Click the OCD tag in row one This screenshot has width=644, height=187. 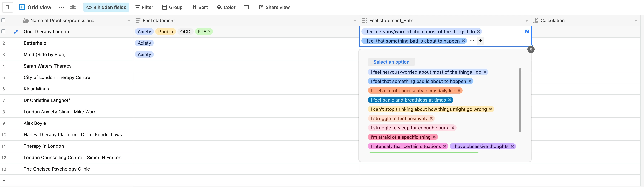(x=185, y=31)
